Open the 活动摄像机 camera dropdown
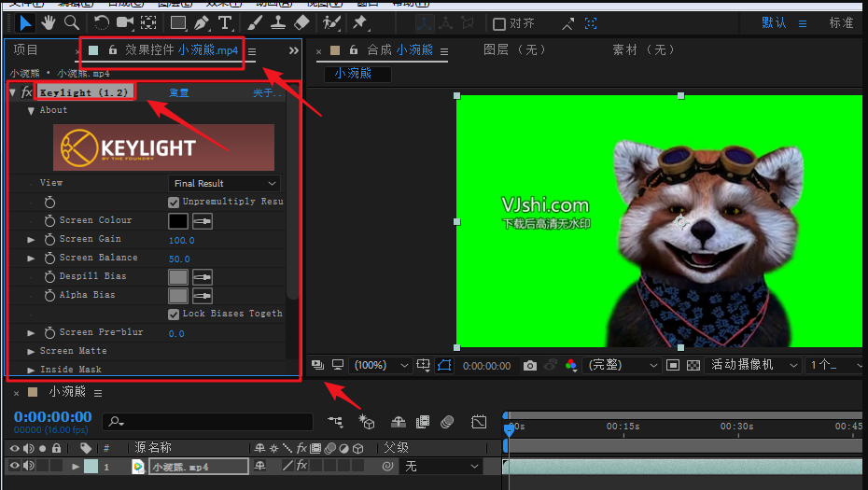This screenshot has width=868, height=490. (x=753, y=365)
